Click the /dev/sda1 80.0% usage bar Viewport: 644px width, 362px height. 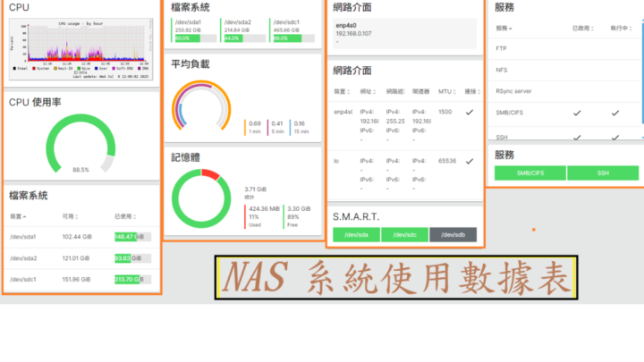[x=196, y=38]
